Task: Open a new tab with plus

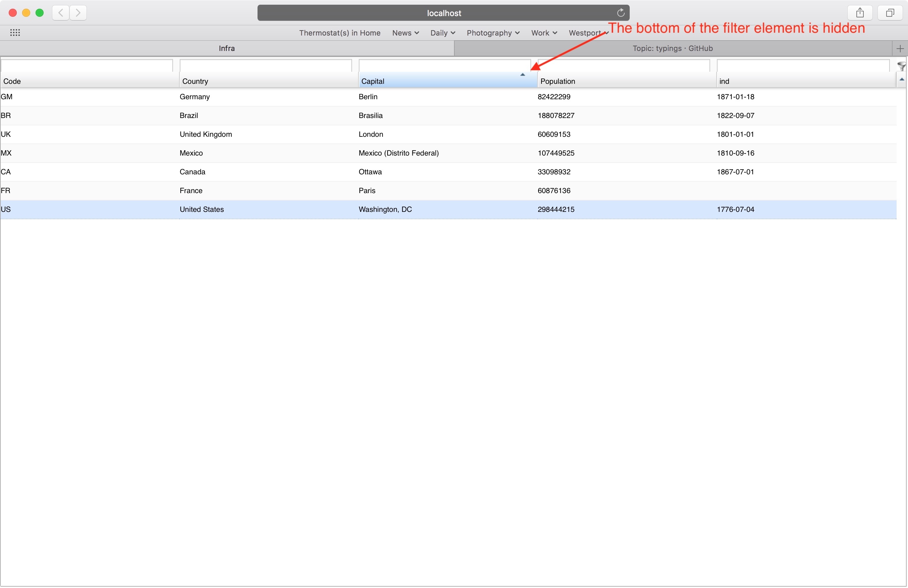Action: [900, 48]
